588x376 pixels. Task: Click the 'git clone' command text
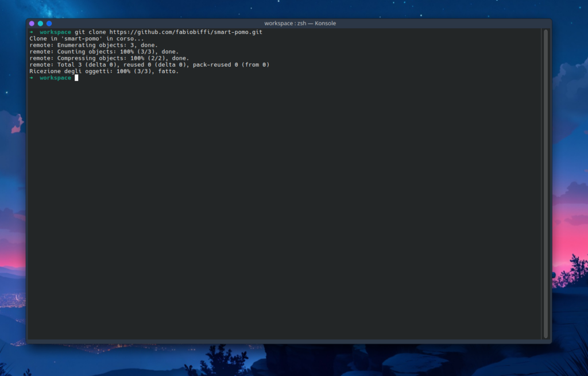[x=90, y=32]
